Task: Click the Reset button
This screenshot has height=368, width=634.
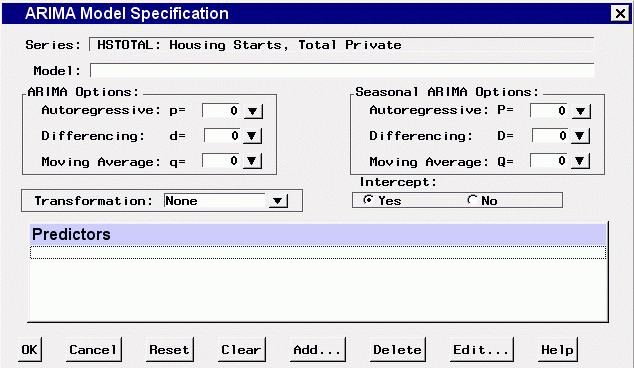Action: [x=169, y=350]
